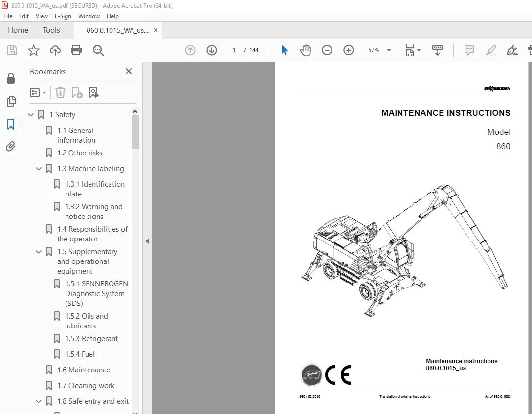Go to 1.3.2 Warning and notice signs
Image resolution: width=532 pixels, height=414 pixels.
[x=94, y=212]
